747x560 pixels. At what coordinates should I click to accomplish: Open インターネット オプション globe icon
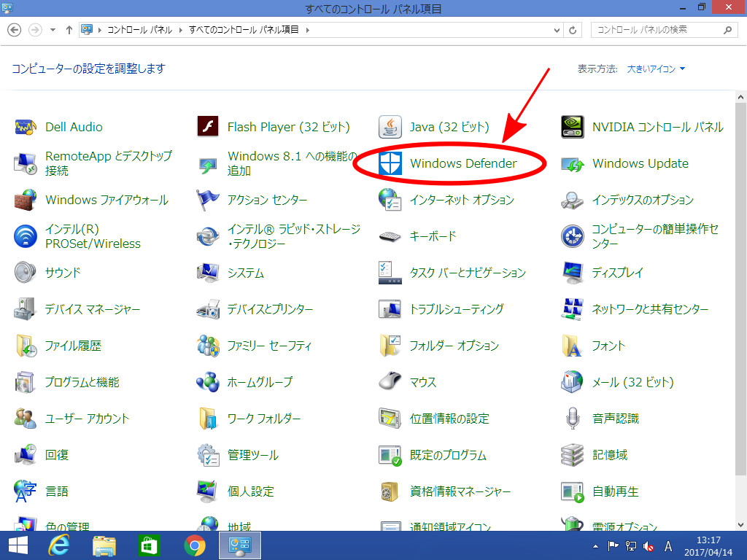(x=390, y=200)
